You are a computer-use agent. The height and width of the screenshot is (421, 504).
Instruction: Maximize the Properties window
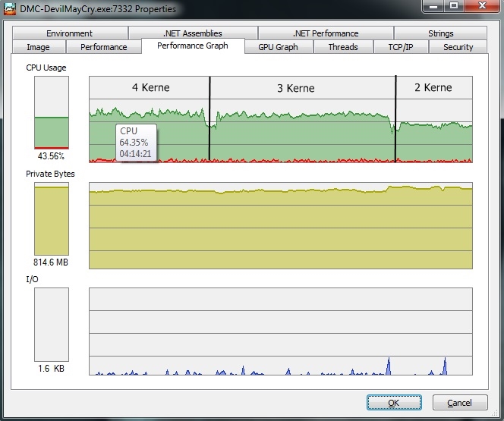[454, 6]
